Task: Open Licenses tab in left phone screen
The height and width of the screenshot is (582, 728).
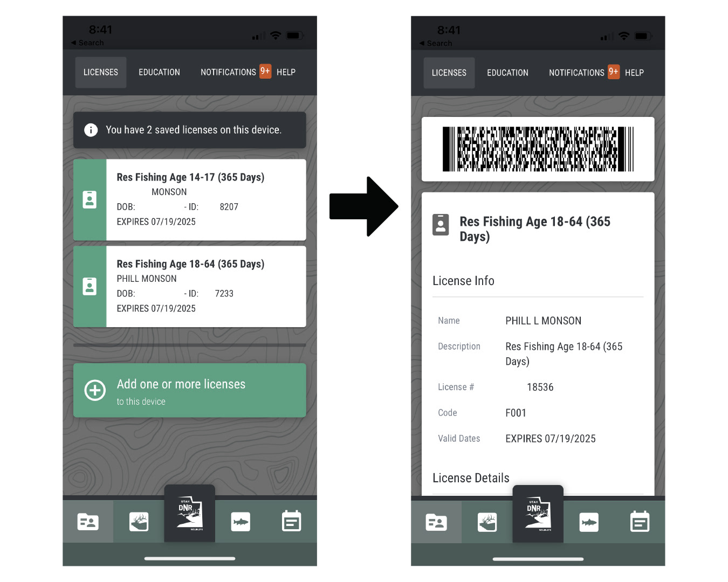Action: pyautogui.click(x=101, y=72)
